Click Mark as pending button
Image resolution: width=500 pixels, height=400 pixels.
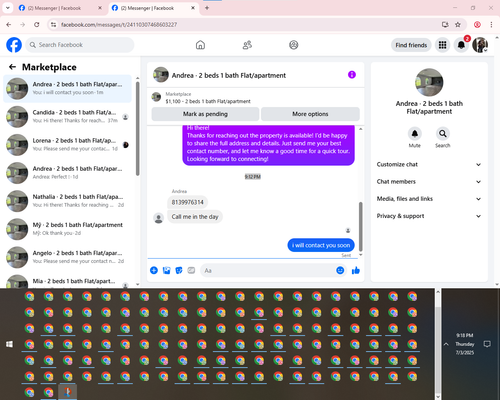click(x=205, y=114)
